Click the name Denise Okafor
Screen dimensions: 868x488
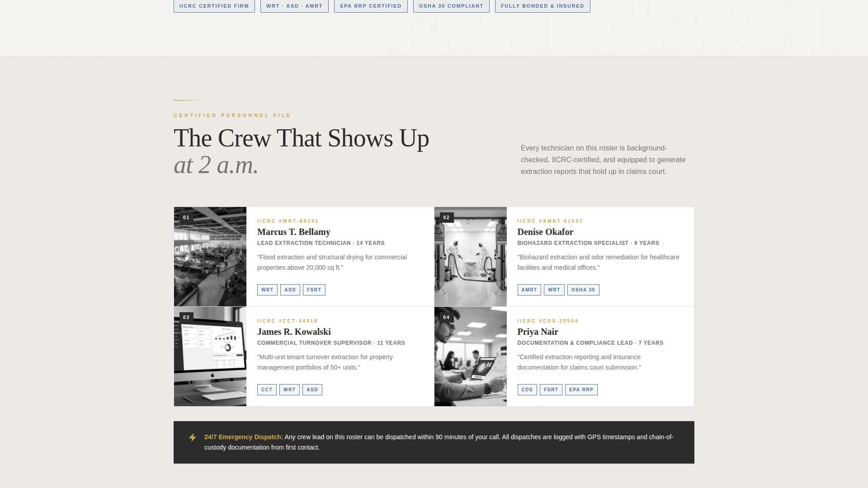tap(545, 232)
